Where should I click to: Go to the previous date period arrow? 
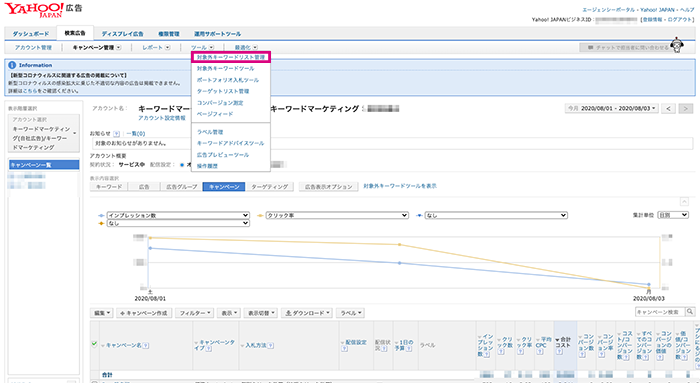[668, 109]
